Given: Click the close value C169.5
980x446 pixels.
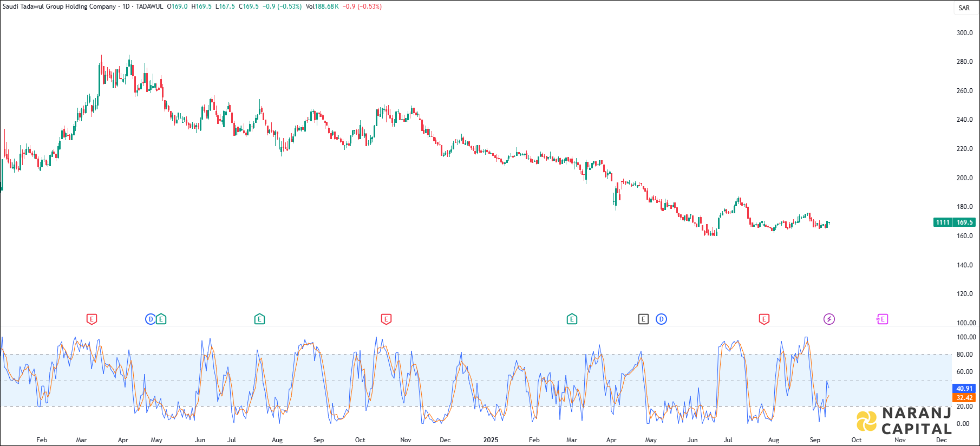Looking at the screenshot, I should (x=249, y=6).
